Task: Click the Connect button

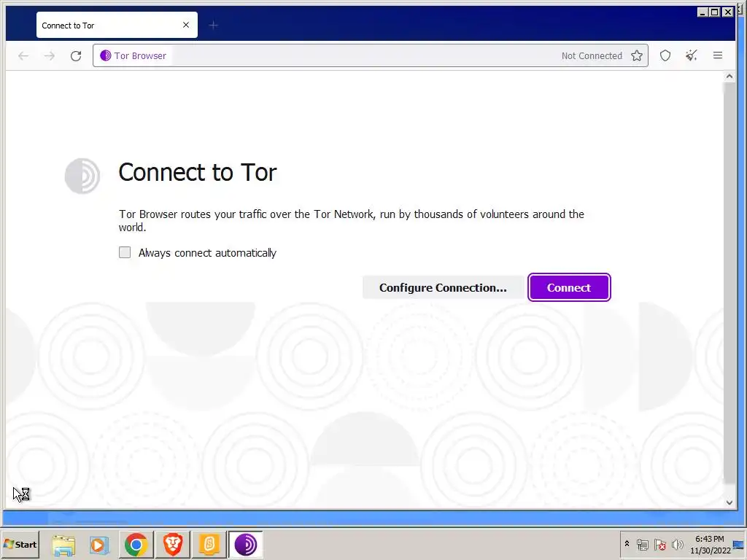Action: pyautogui.click(x=569, y=287)
